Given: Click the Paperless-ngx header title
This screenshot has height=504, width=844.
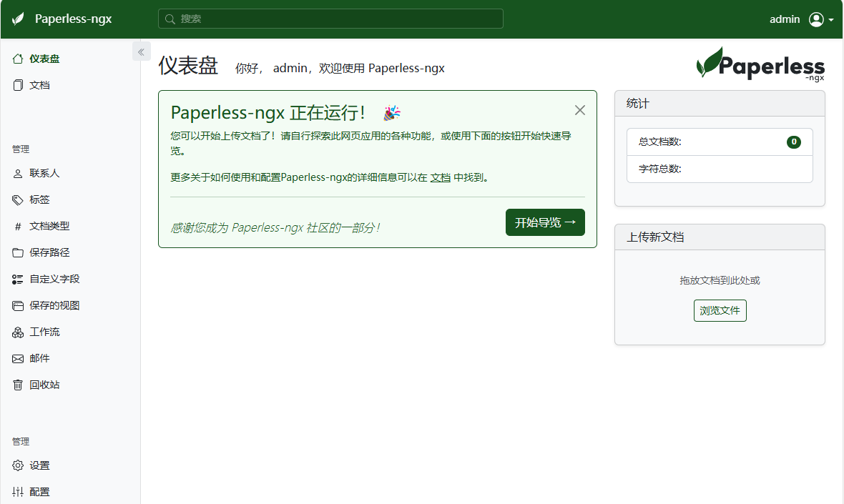Looking at the screenshot, I should coord(73,19).
